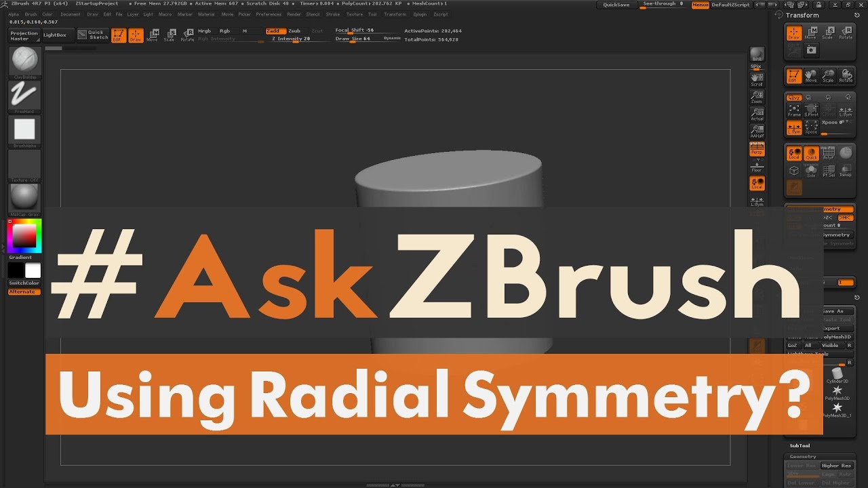Viewport: 868px width, 488px height.
Task: Open the Brush menu
Action: [x=31, y=14]
